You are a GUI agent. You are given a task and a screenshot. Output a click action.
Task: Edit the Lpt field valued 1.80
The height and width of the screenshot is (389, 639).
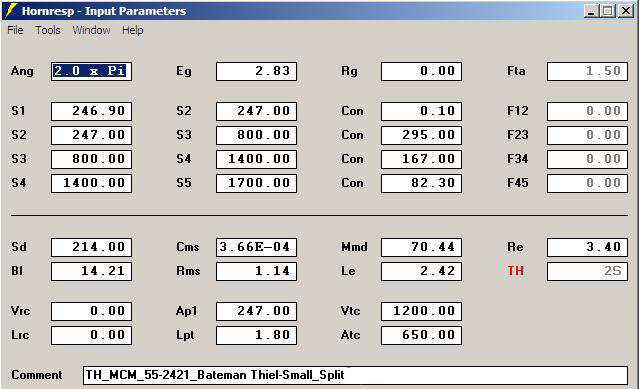pyautogui.click(x=256, y=335)
